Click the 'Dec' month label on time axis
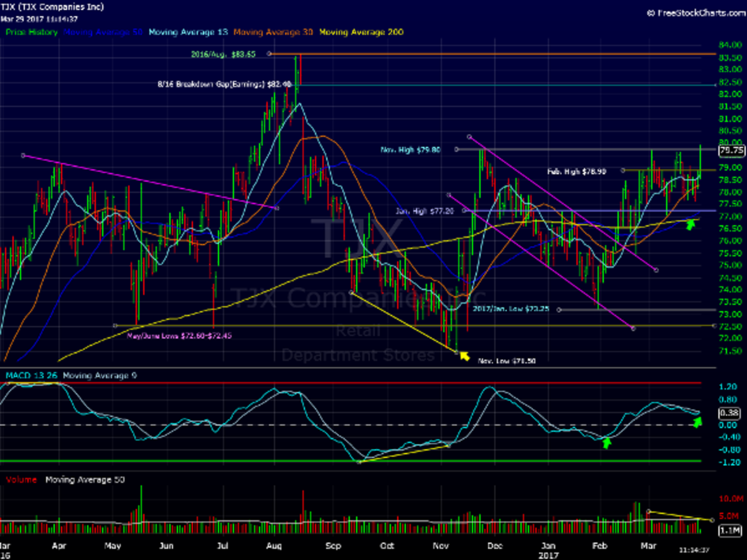Screen dimensions: 747x560 click(x=496, y=546)
